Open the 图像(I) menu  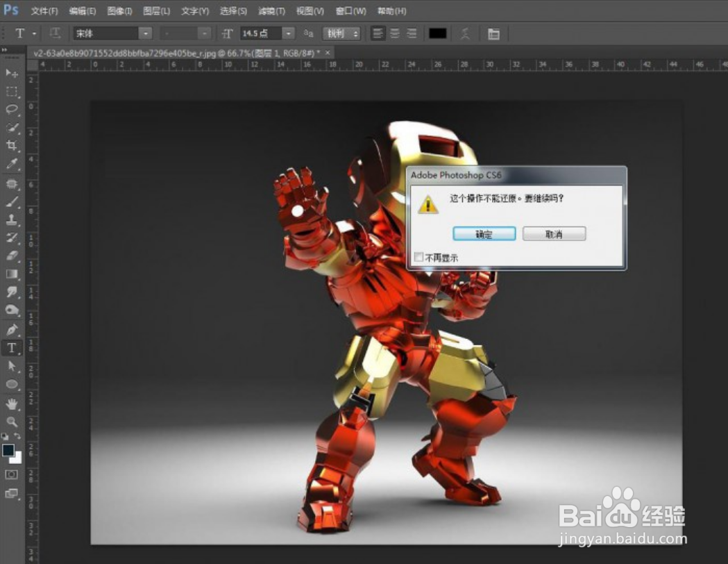(120, 10)
